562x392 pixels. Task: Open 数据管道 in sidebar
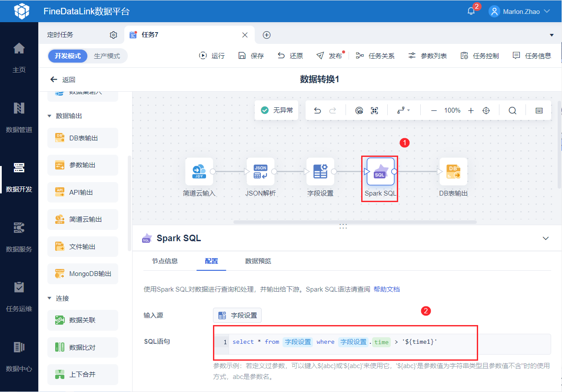click(x=19, y=116)
